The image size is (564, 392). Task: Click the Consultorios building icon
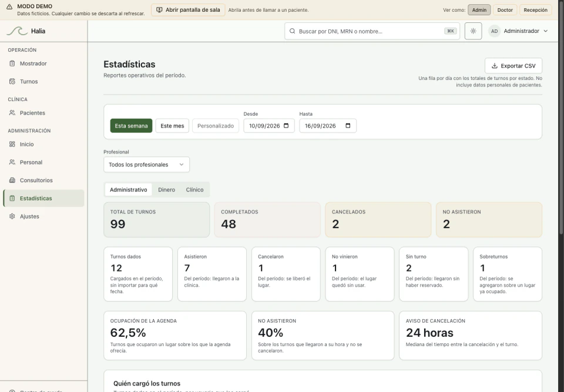click(12, 180)
